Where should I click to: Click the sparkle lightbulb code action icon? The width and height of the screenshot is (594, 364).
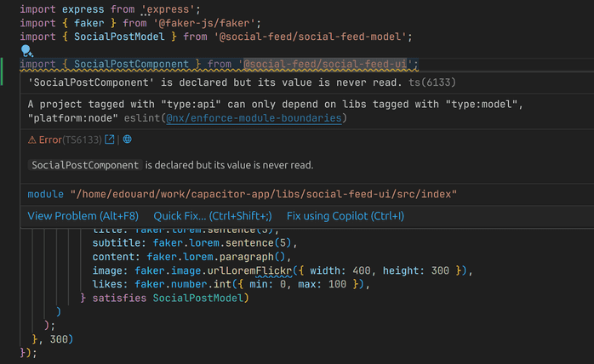click(x=26, y=52)
